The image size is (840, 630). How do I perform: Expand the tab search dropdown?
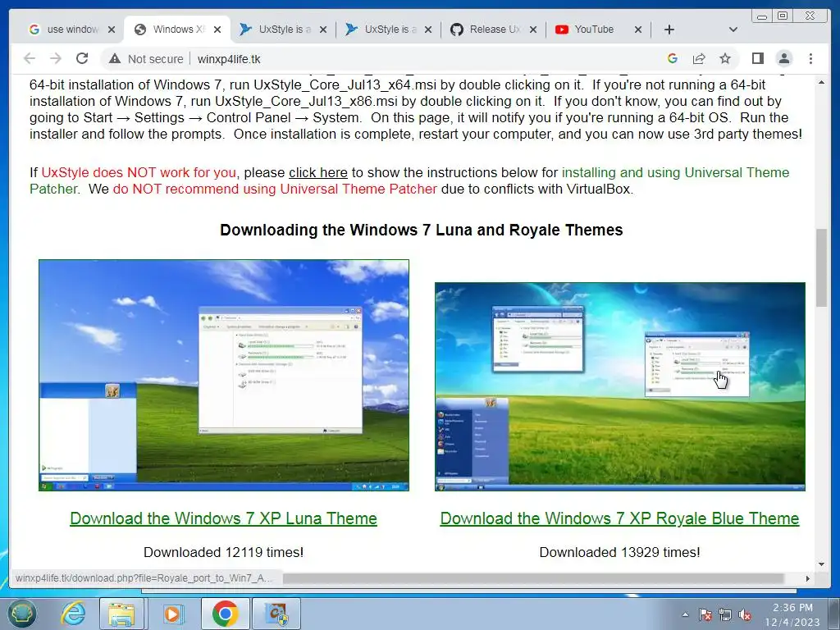click(733, 30)
